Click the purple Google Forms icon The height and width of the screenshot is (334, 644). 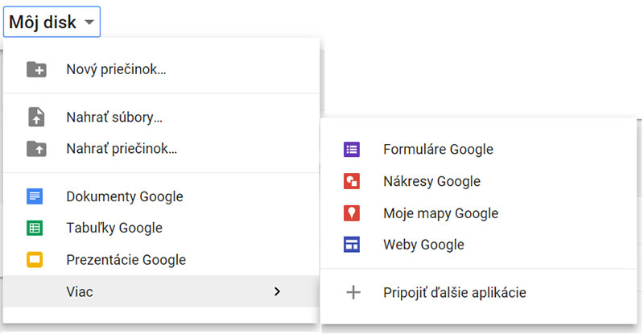352,149
